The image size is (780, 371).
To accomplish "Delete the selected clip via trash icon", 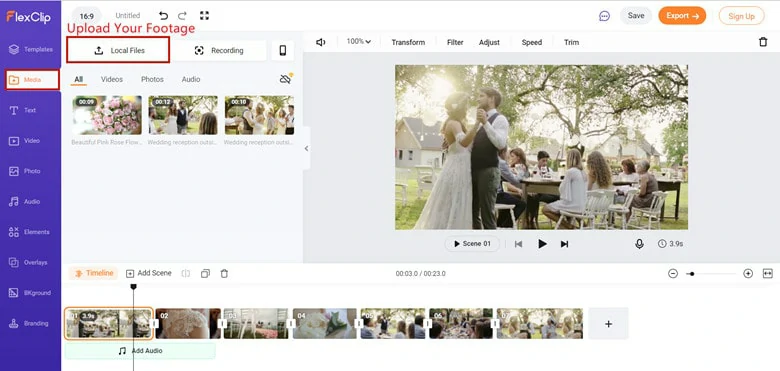I will (x=763, y=42).
